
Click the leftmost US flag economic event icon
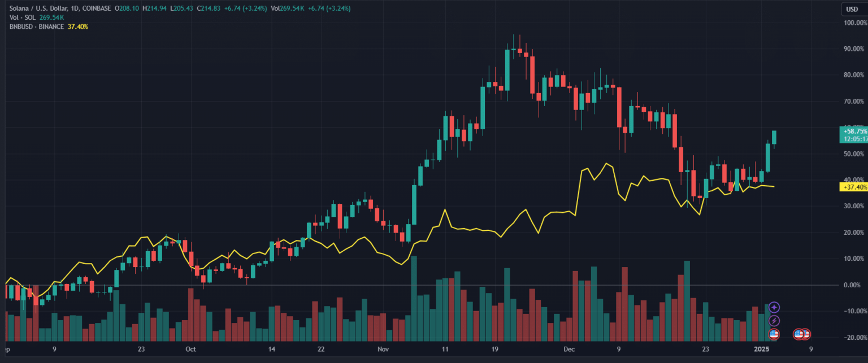click(774, 334)
